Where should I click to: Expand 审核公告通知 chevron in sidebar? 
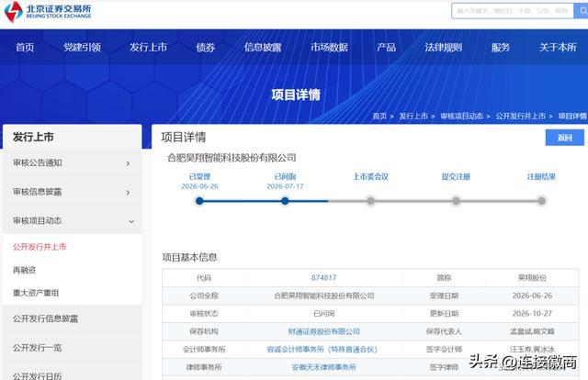click(129, 163)
